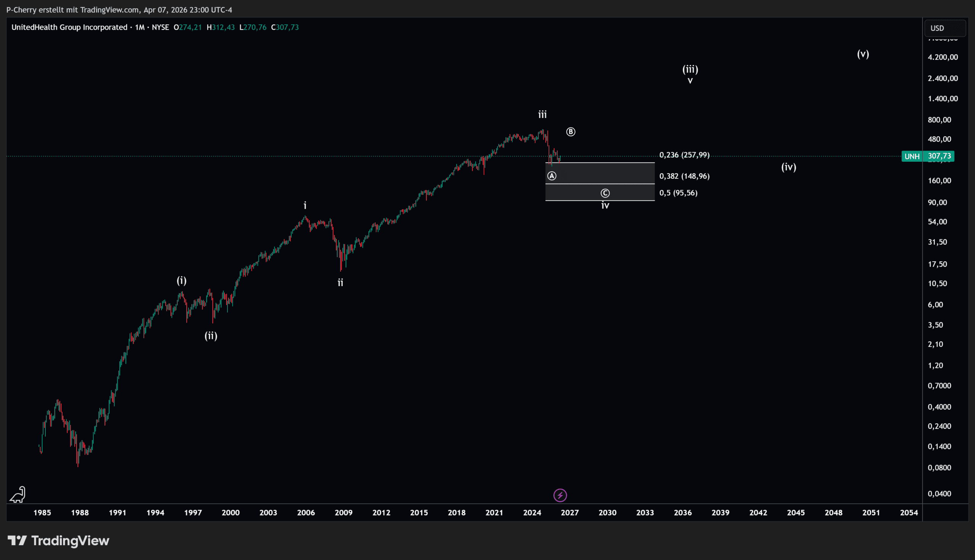Image resolution: width=975 pixels, height=560 pixels.
Task: Select the circled C wave marker
Action: 605,193
